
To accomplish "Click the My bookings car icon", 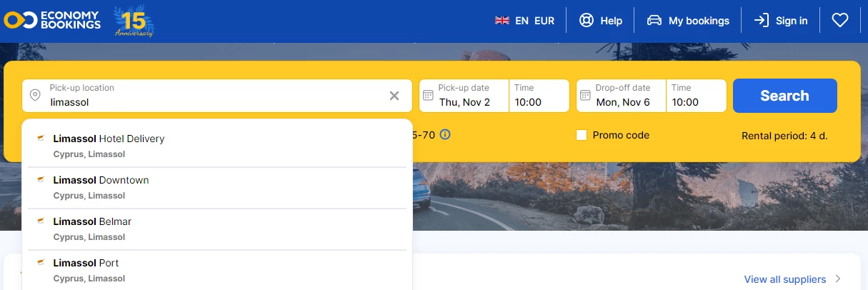I will [654, 21].
